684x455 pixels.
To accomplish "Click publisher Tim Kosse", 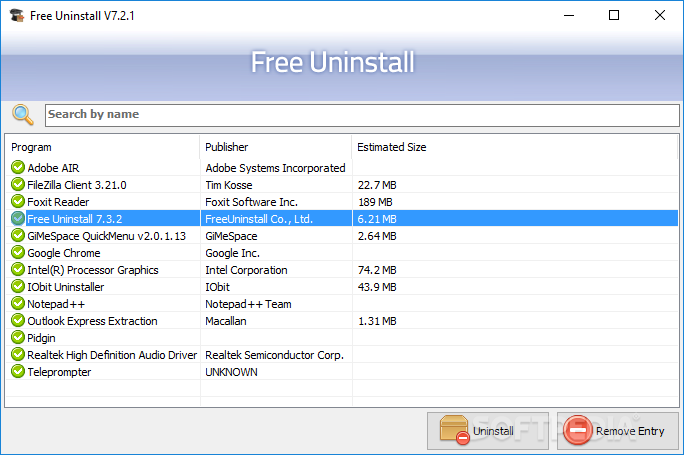I will pos(229,185).
